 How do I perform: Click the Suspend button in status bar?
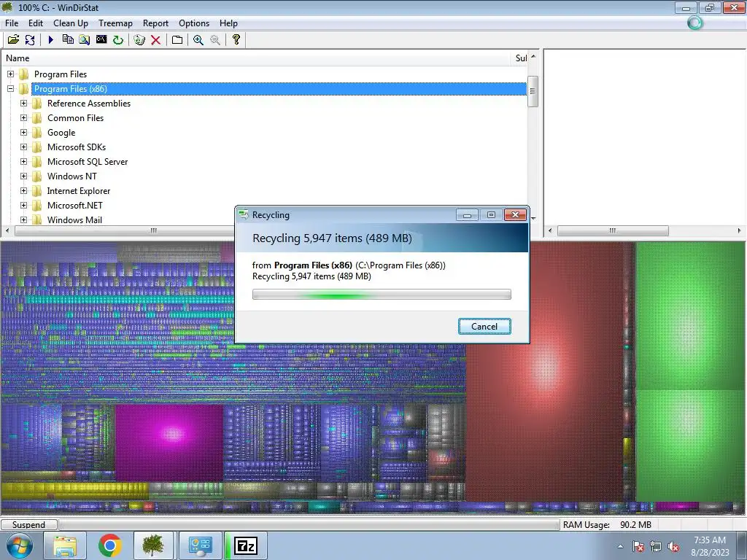coord(29,524)
